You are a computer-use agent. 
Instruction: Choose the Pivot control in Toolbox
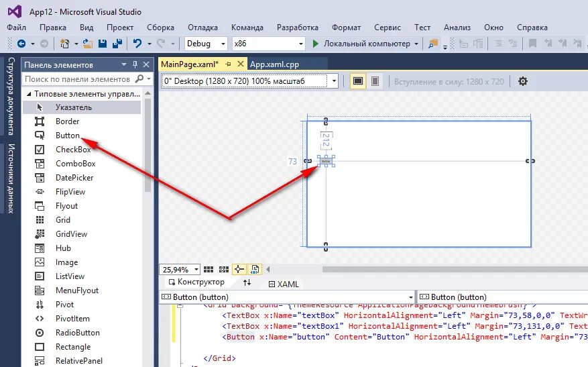[82, 305]
